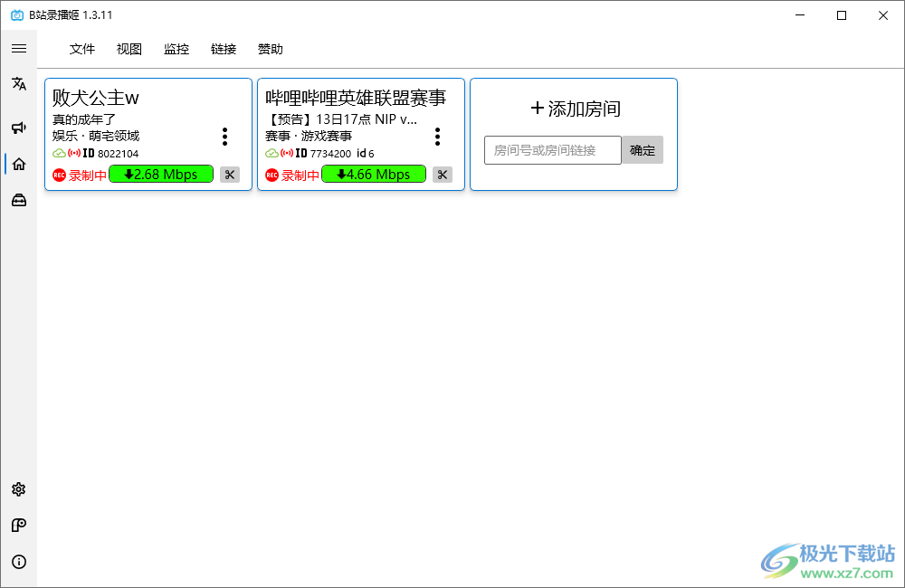
Task: Open the sponsor Patreon-style icon
Action: tap(19, 525)
